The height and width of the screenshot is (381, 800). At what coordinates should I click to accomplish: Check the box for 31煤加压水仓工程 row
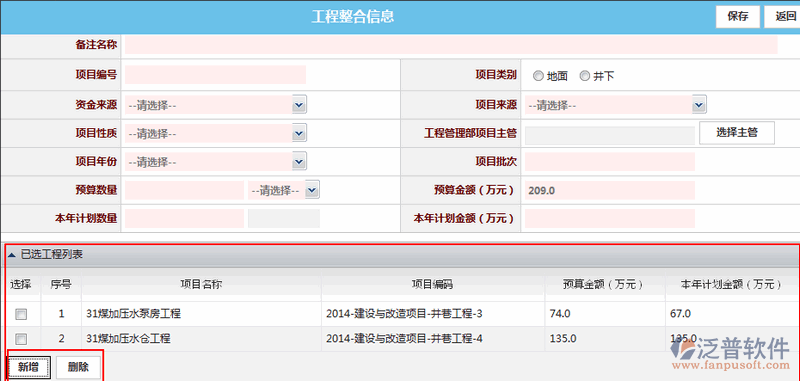(x=21, y=338)
